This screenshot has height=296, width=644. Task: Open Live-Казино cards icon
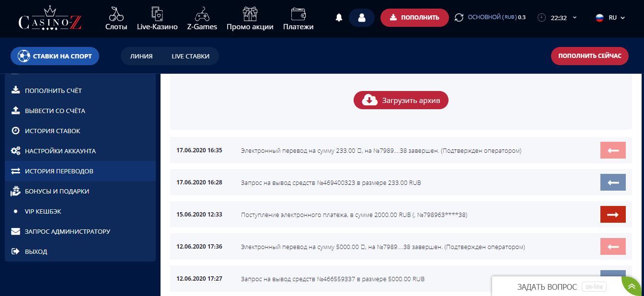click(157, 13)
